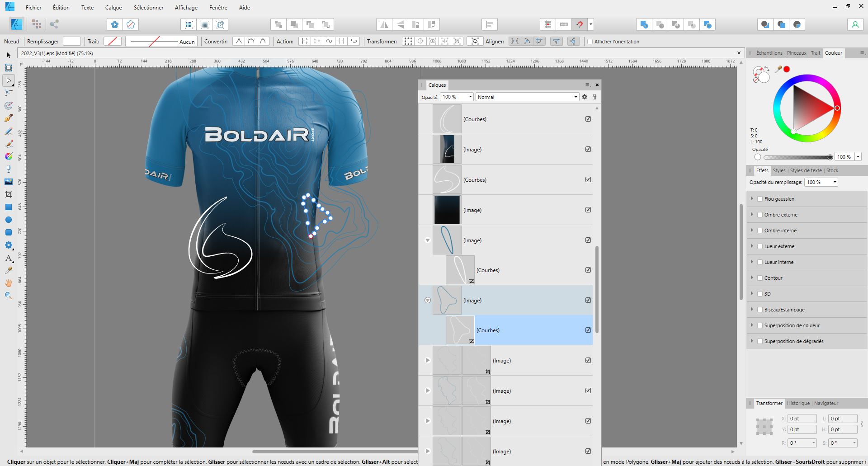Select the Crop tool
Image resolution: width=868 pixels, height=466 pixels.
[x=9, y=194]
